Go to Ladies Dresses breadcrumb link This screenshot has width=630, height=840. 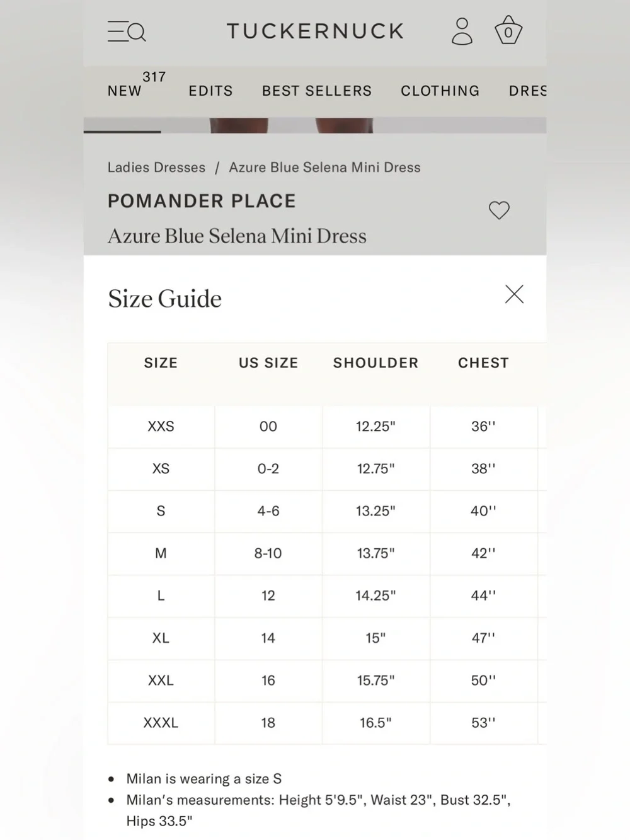point(156,167)
